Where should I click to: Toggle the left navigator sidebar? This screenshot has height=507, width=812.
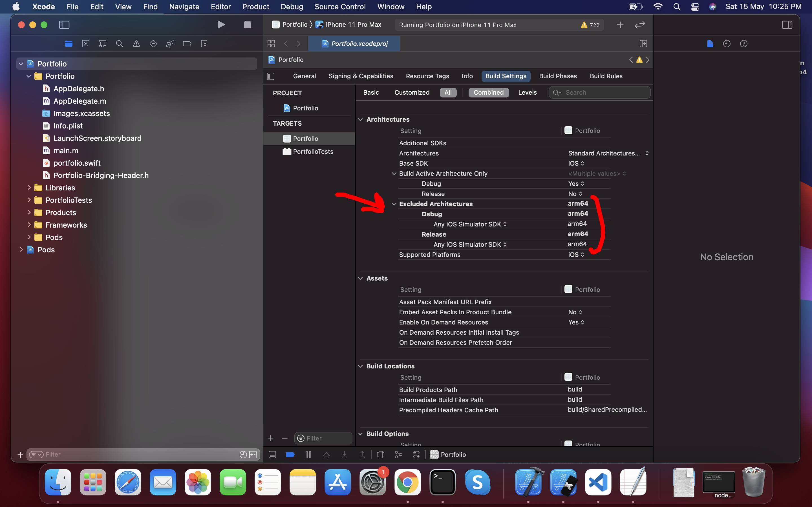click(64, 25)
